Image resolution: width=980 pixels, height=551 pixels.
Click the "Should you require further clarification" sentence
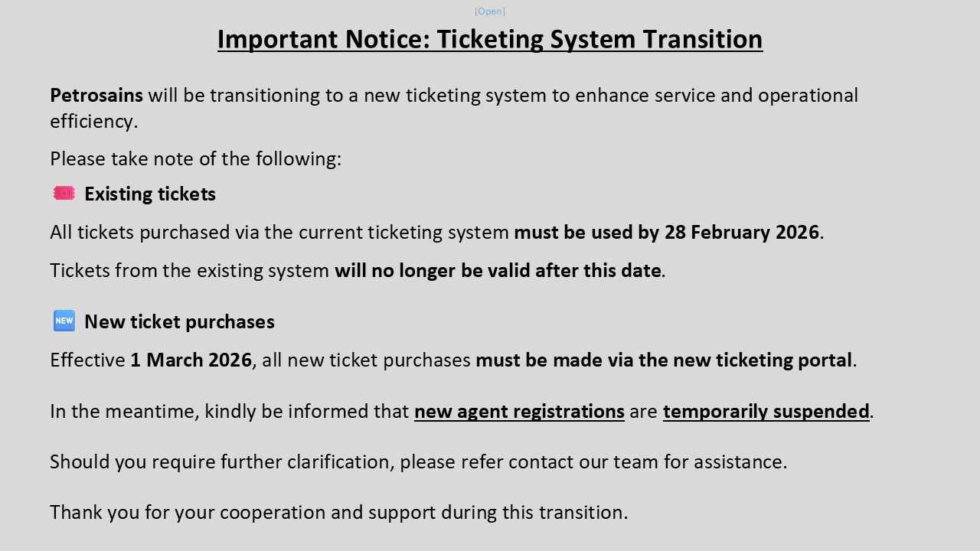418,461
